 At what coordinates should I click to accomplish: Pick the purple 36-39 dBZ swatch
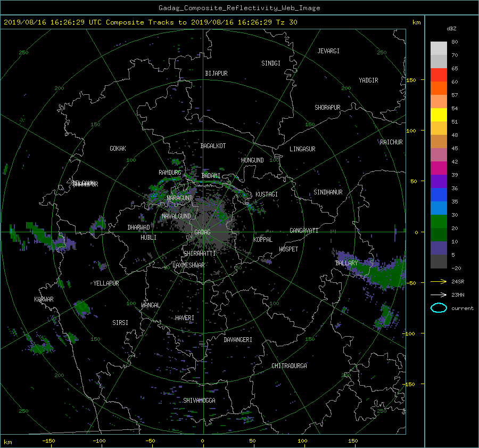click(x=439, y=181)
